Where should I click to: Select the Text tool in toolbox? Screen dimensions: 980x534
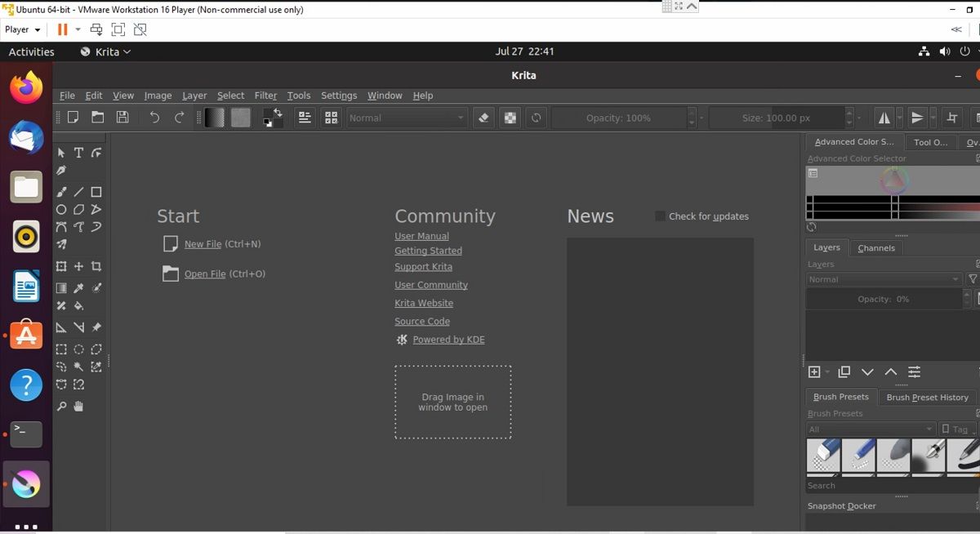click(78, 153)
